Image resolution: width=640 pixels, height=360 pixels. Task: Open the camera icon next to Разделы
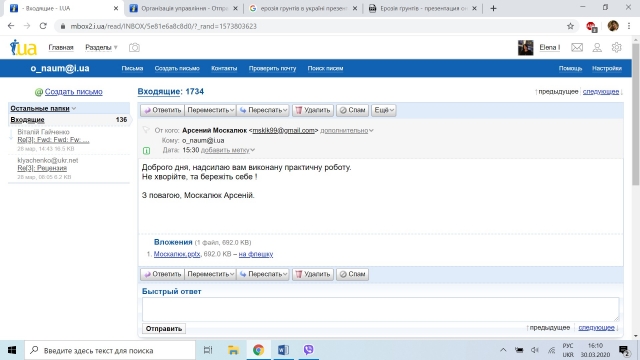coord(134,47)
